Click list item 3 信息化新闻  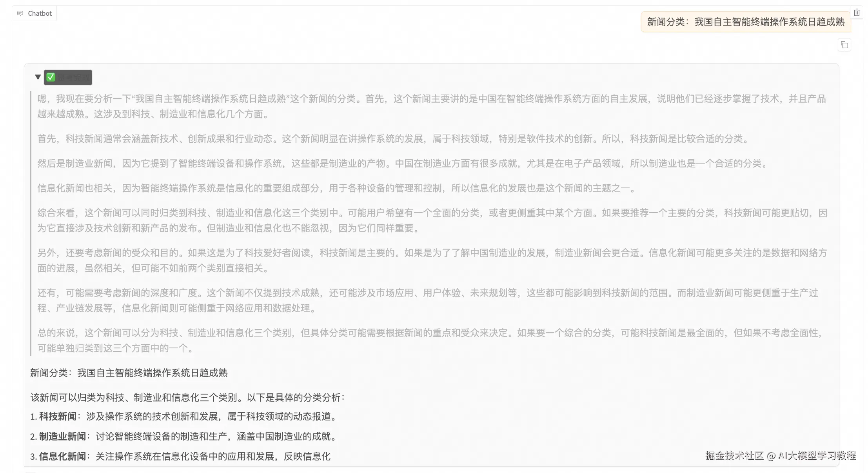coord(180,457)
